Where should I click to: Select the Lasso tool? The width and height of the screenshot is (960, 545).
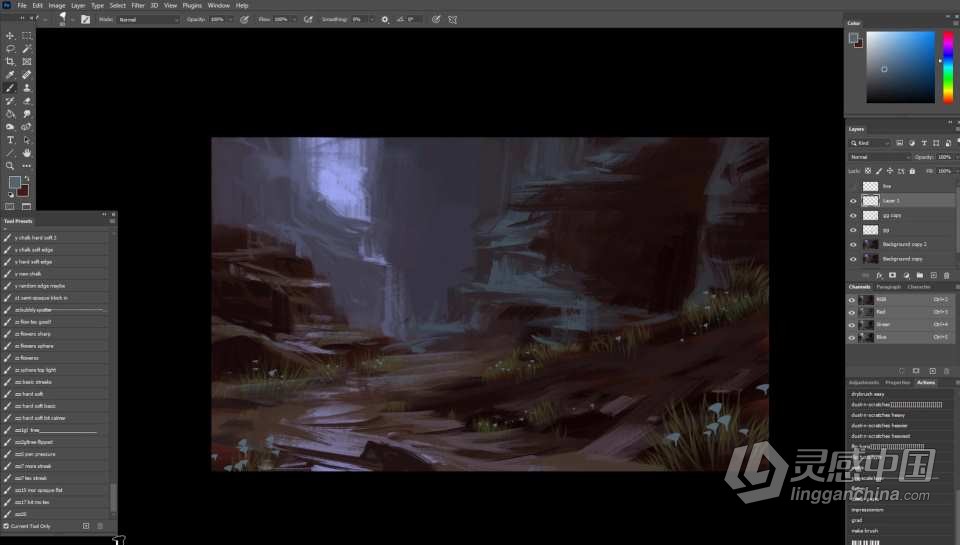coord(10,48)
